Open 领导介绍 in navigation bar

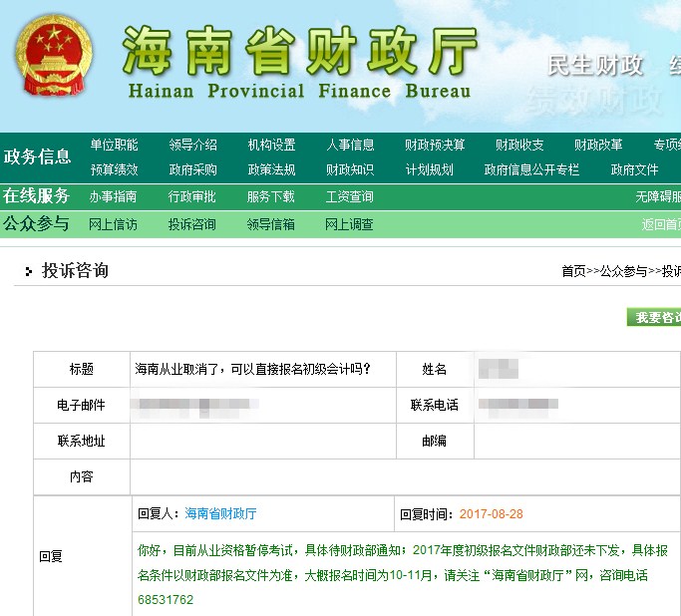pos(192,146)
